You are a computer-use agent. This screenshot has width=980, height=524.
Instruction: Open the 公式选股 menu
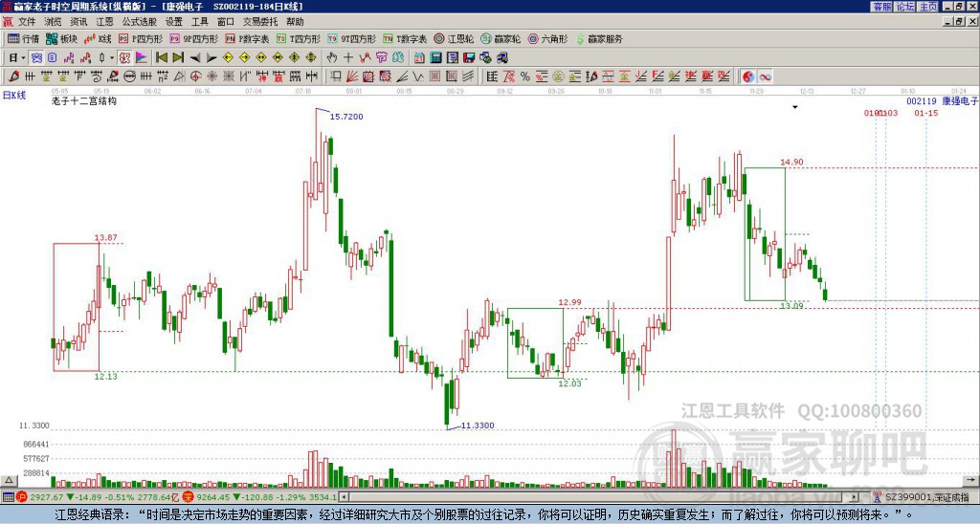[140, 22]
